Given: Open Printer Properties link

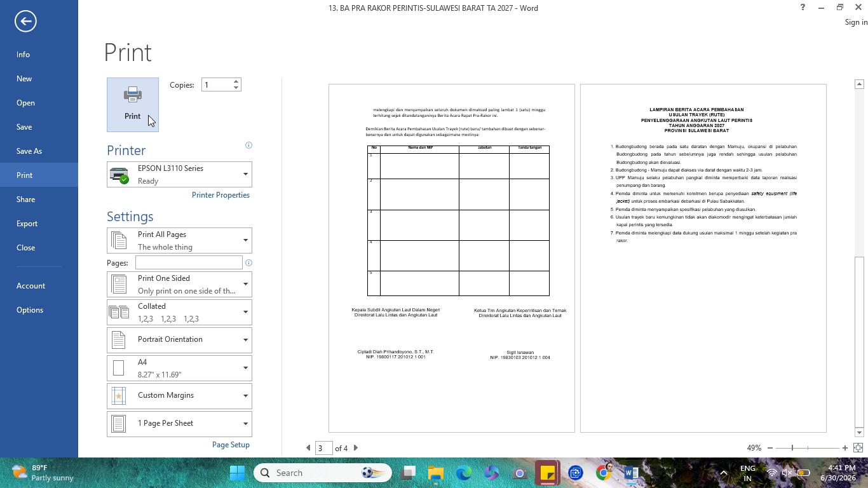Looking at the screenshot, I should click(x=220, y=195).
